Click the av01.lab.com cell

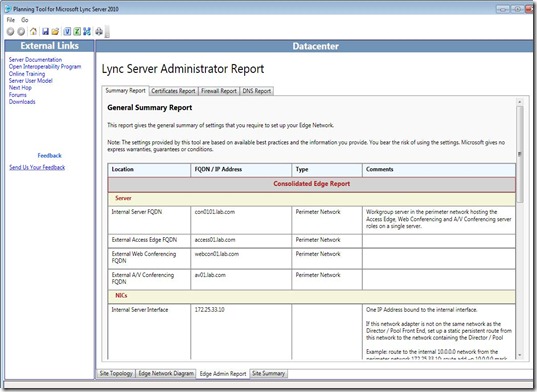coord(241,279)
